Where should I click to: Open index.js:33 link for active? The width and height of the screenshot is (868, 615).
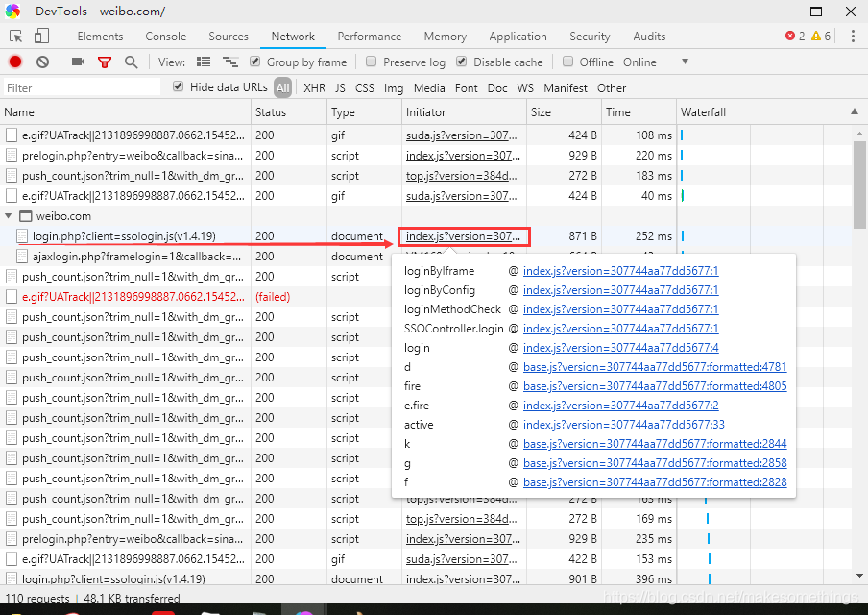624,425
